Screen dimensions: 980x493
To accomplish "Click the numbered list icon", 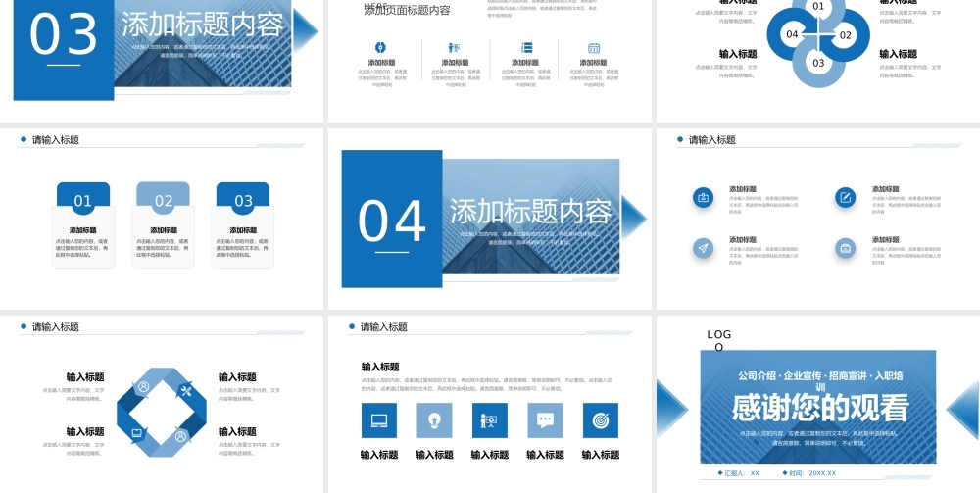I will tap(526, 47).
